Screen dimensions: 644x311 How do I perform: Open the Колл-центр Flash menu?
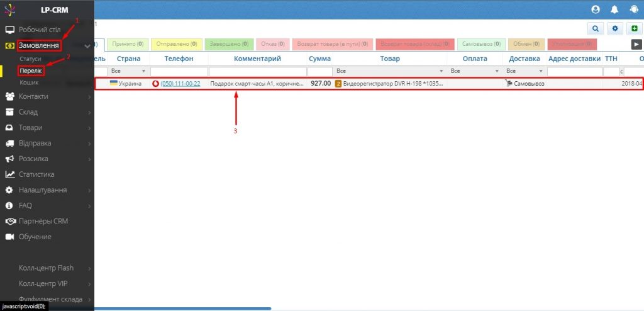(x=46, y=268)
